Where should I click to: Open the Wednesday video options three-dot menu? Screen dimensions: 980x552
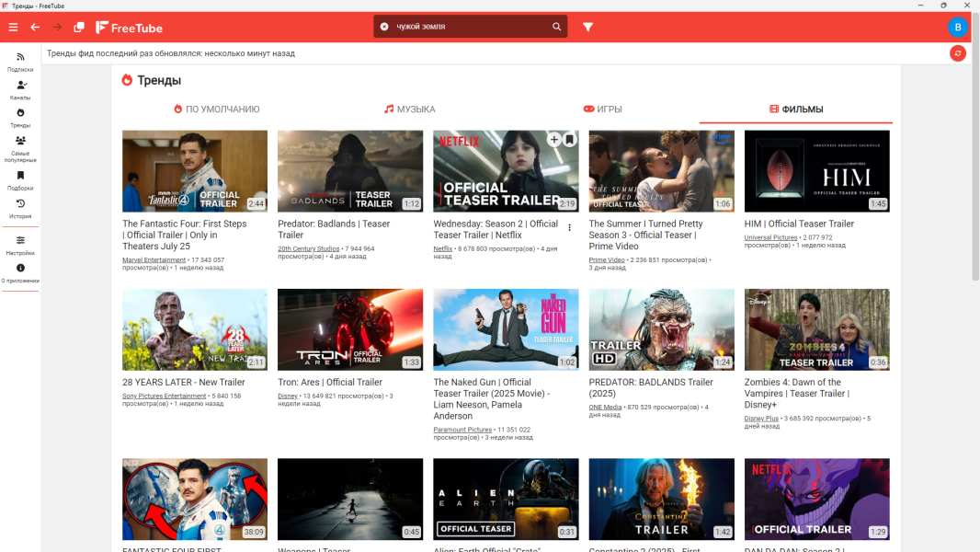[x=569, y=227]
